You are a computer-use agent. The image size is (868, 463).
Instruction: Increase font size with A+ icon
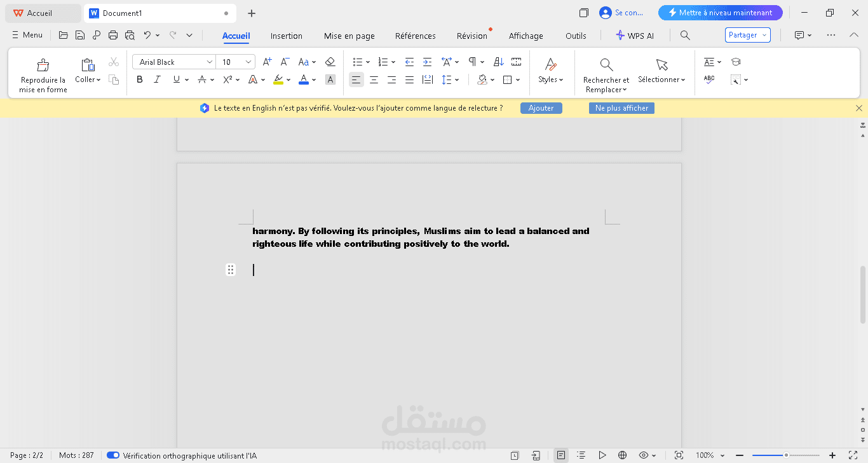(267, 62)
